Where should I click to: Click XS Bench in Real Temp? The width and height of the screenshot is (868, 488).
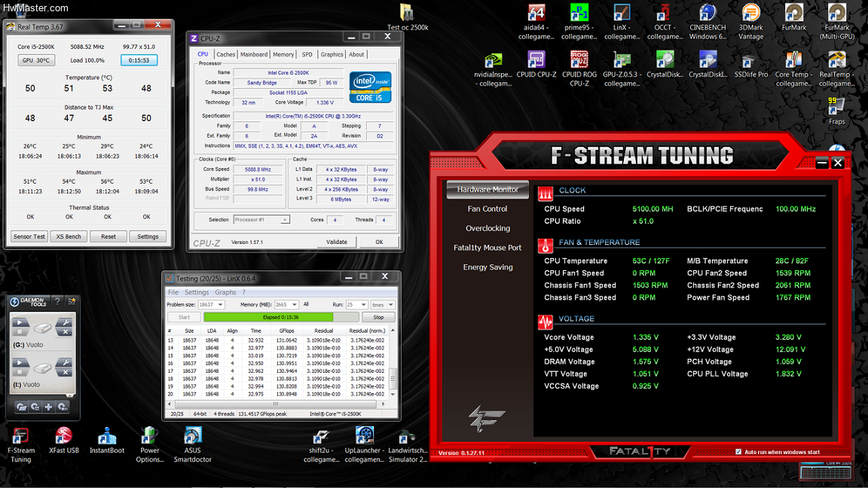(x=69, y=236)
